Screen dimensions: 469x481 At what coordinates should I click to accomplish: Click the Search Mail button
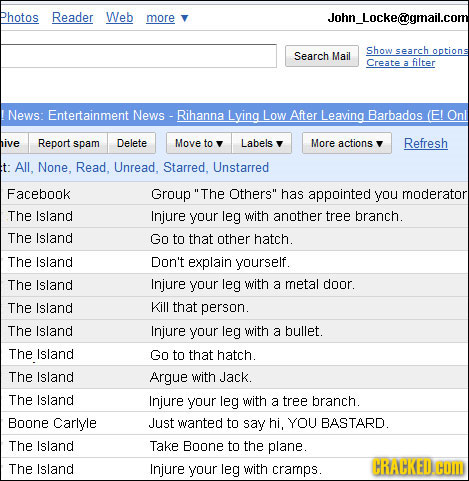tap(322, 56)
